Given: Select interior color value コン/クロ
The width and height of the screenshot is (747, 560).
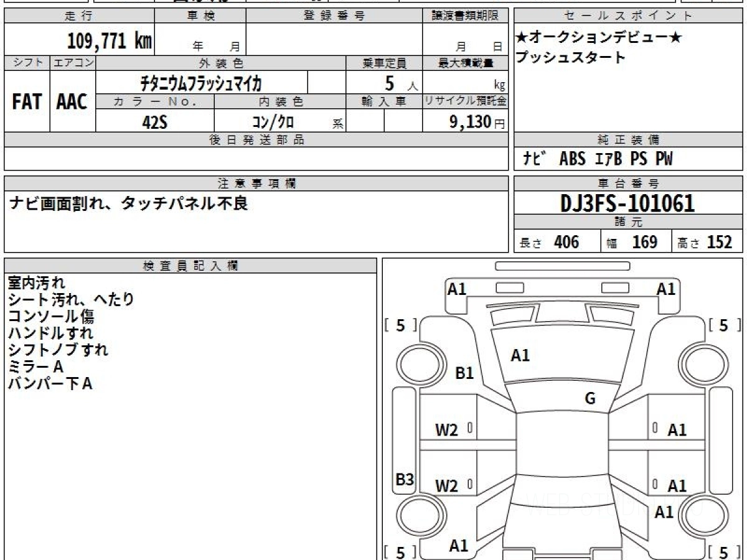Looking at the screenshot, I should click(273, 122).
